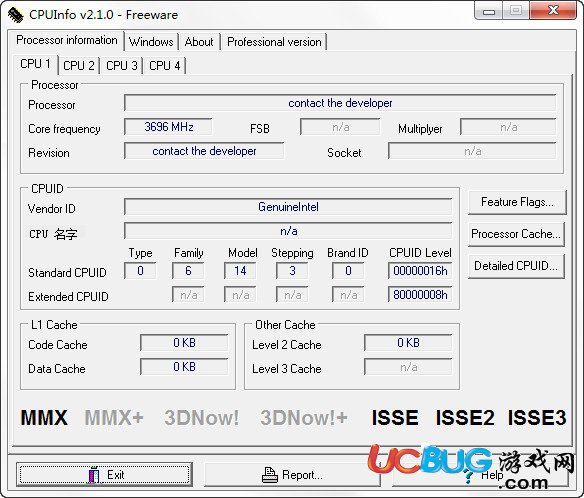The image size is (584, 498).
Task: Open the Professional version tab
Action: 274,42
